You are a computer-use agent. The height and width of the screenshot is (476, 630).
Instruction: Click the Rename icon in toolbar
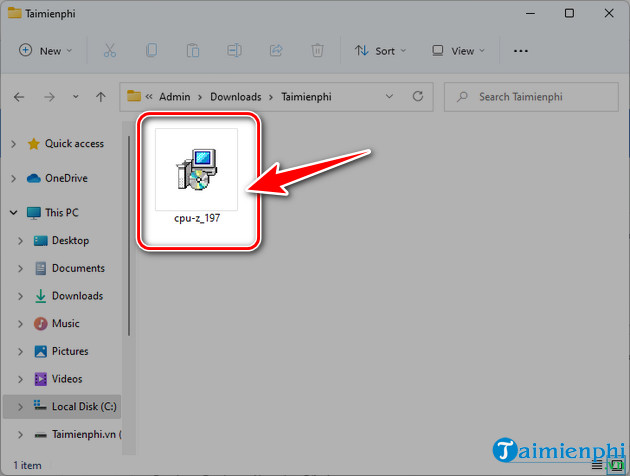[x=234, y=51]
